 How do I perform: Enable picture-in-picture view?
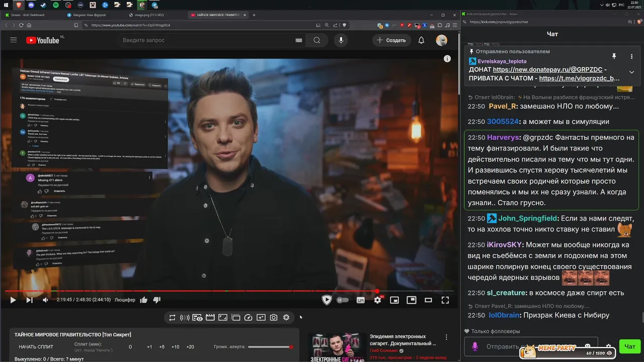[412, 300]
